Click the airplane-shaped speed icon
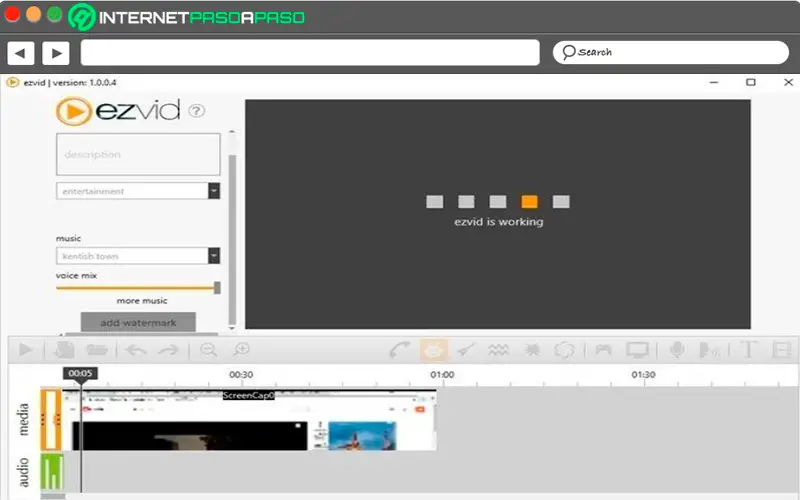 click(x=466, y=350)
